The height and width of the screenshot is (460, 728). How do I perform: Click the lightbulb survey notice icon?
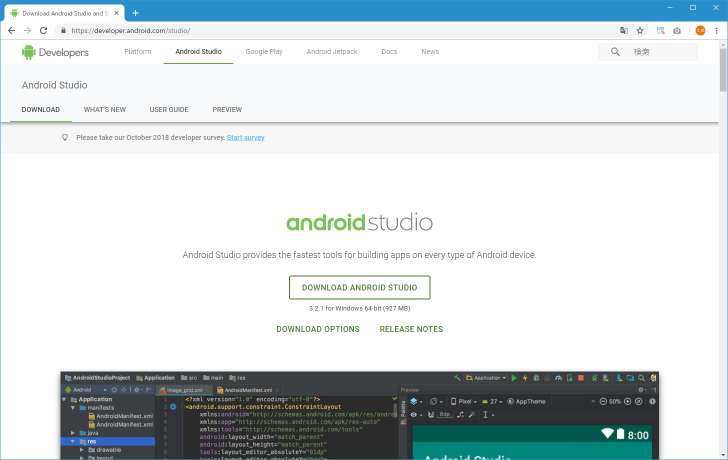tap(65, 137)
